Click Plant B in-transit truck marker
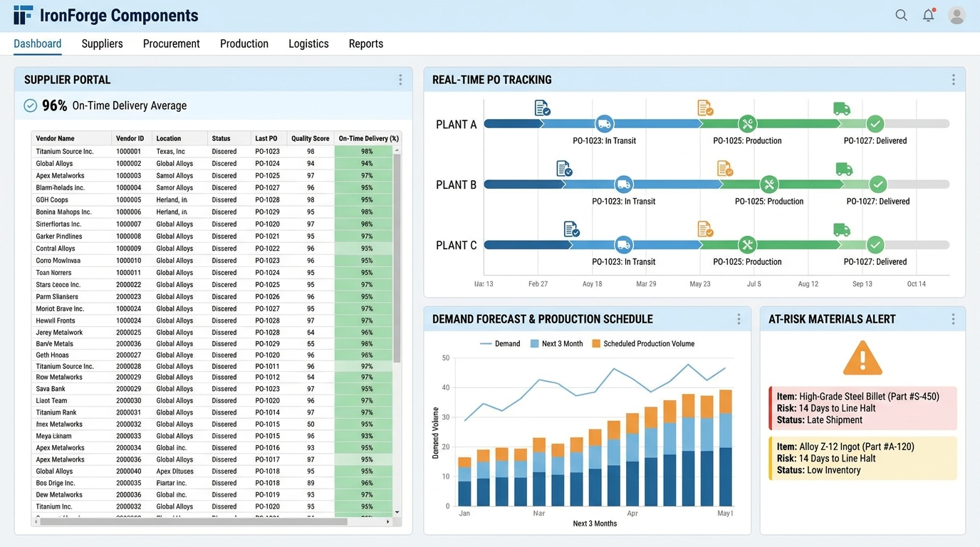The width and height of the screenshot is (980, 547). pos(624,184)
